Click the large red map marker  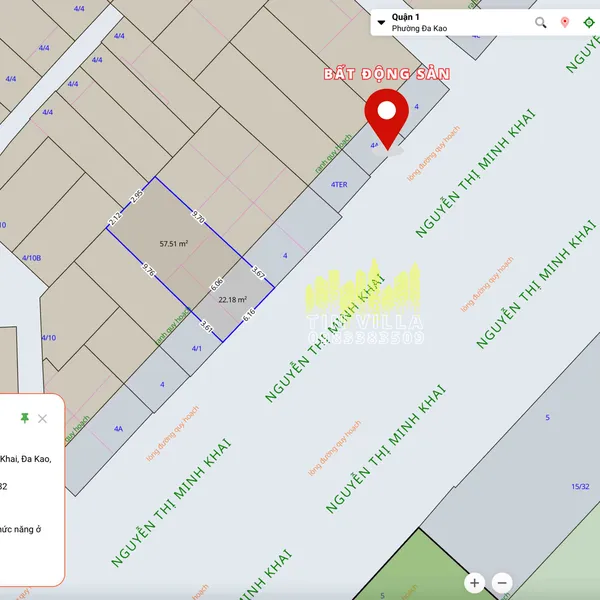coord(385,120)
